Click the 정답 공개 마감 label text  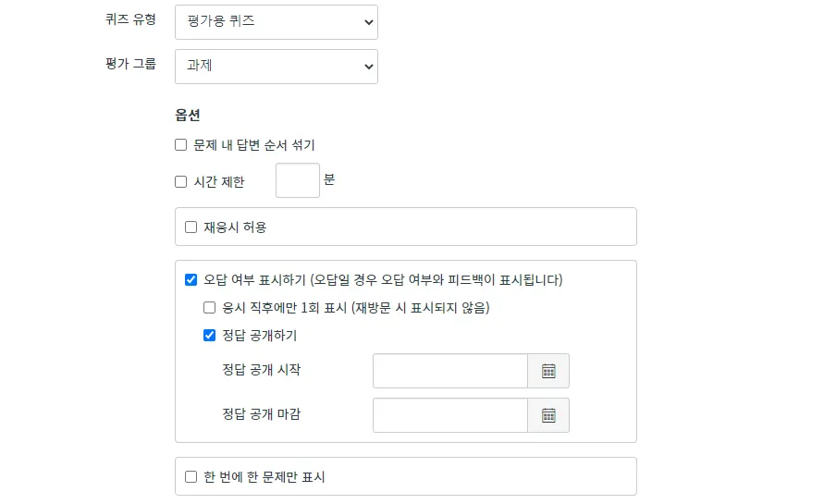click(262, 414)
